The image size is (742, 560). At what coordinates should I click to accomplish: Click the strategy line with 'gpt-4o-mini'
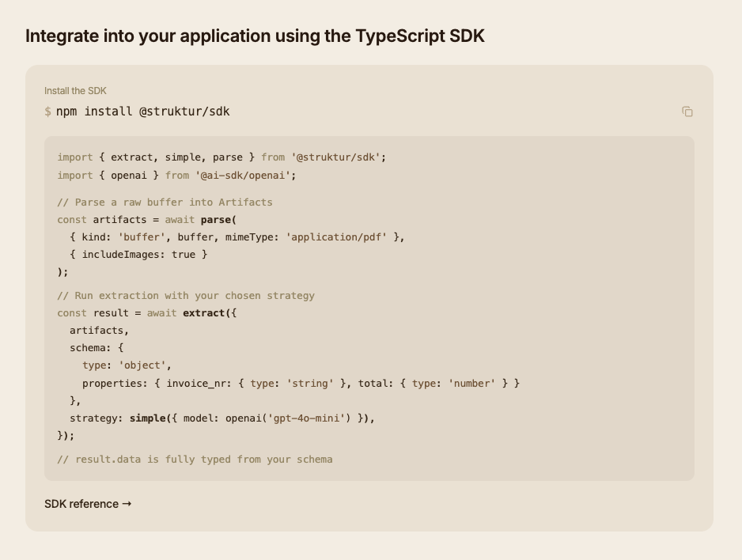tap(222, 418)
